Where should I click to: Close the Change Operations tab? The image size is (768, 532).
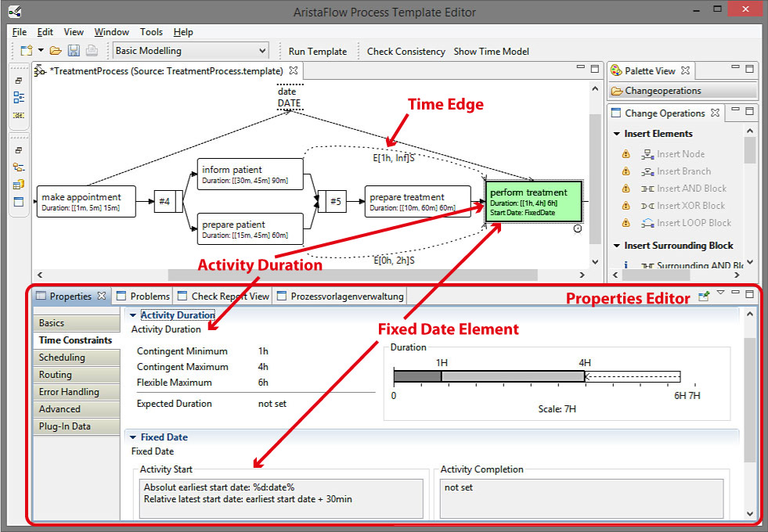point(715,113)
